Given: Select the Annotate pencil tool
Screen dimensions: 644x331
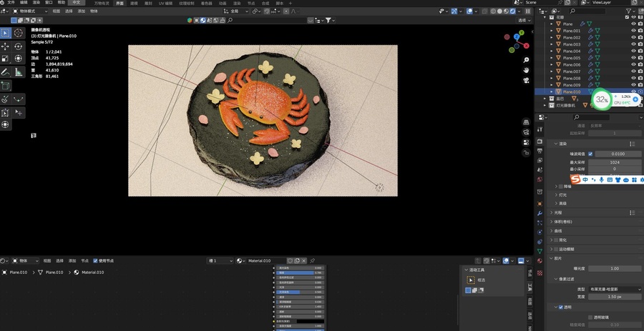Looking at the screenshot, I should pyautogui.click(x=6, y=72).
